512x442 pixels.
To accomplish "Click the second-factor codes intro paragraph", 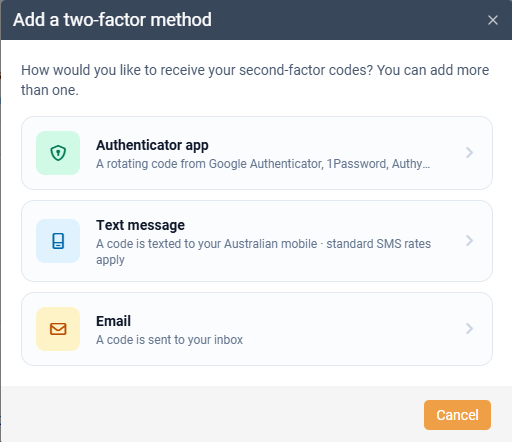I will [255, 80].
